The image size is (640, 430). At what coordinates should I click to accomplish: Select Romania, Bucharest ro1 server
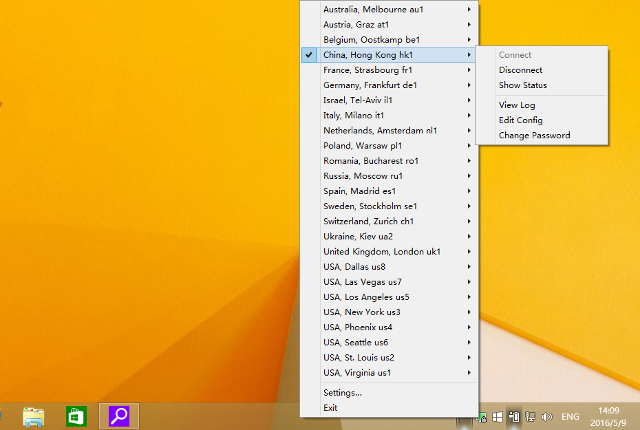coord(389,161)
